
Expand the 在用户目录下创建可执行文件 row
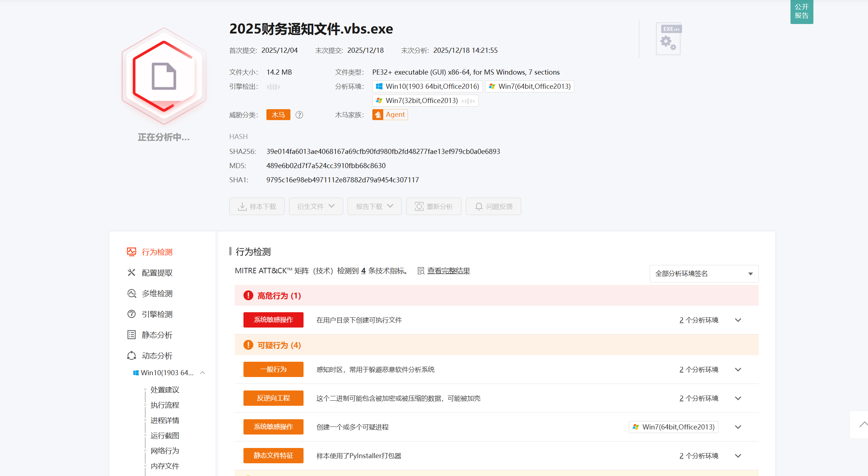pyautogui.click(x=738, y=320)
